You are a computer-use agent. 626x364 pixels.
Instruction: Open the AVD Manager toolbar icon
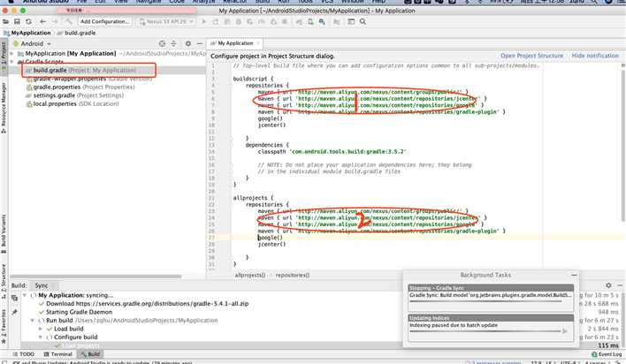[x=310, y=21]
